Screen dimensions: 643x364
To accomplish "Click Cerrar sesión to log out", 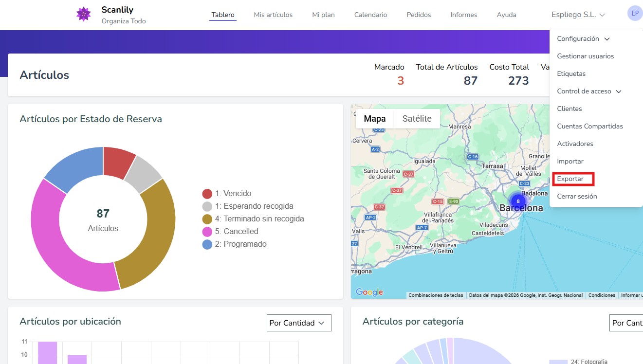I will 578,196.
